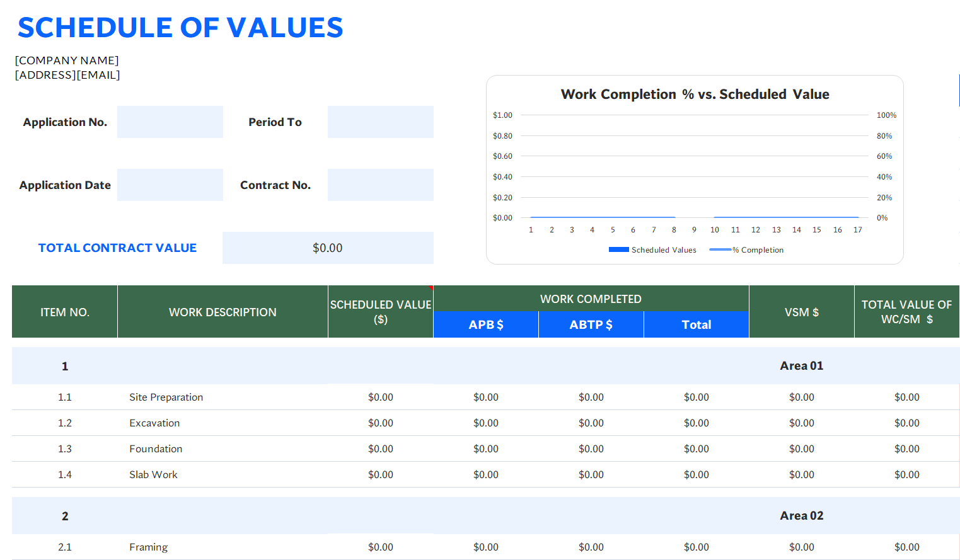Select item number 1.1
Viewport: 960px width, 560px height.
point(65,397)
